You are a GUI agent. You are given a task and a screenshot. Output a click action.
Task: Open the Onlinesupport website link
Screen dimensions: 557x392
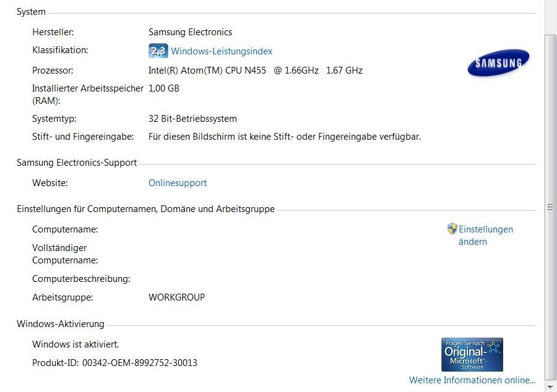(x=177, y=182)
